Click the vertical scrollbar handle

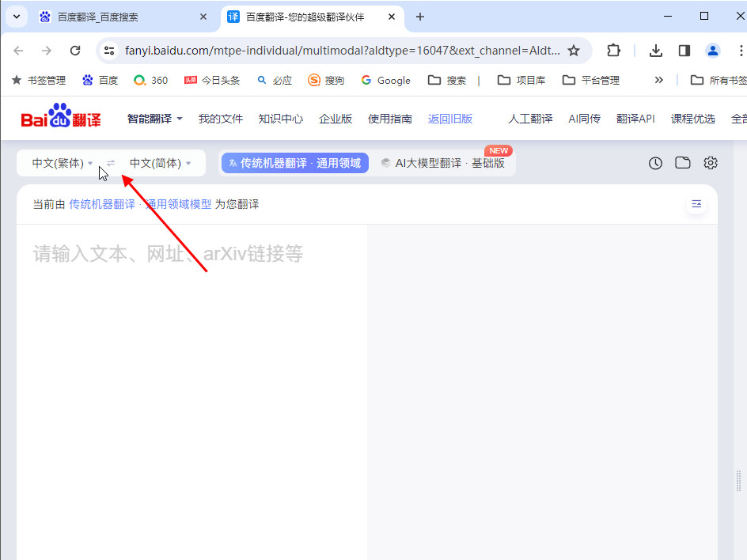coord(738,481)
